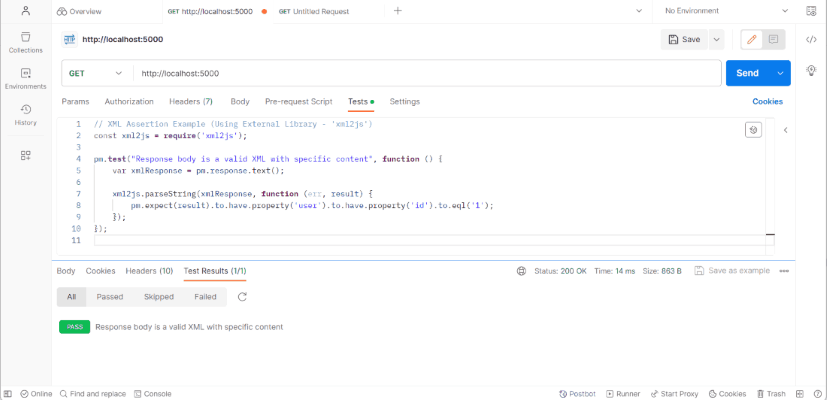The image size is (827, 400).
Task: Open the History sidebar section
Action: click(x=25, y=115)
